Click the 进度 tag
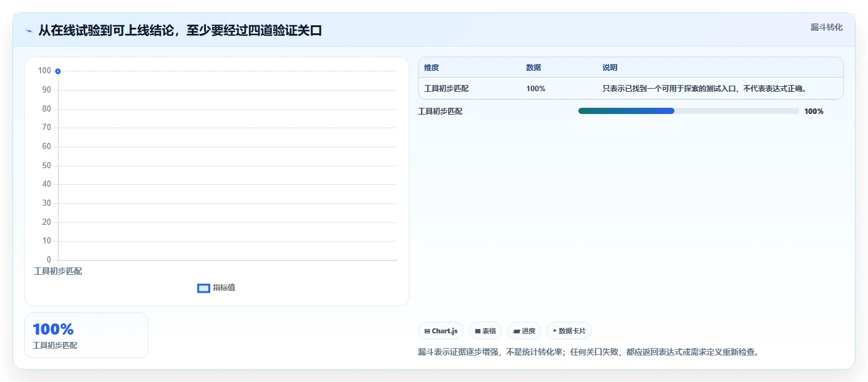The width and height of the screenshot is (868, 382). [x=524, y=331]
